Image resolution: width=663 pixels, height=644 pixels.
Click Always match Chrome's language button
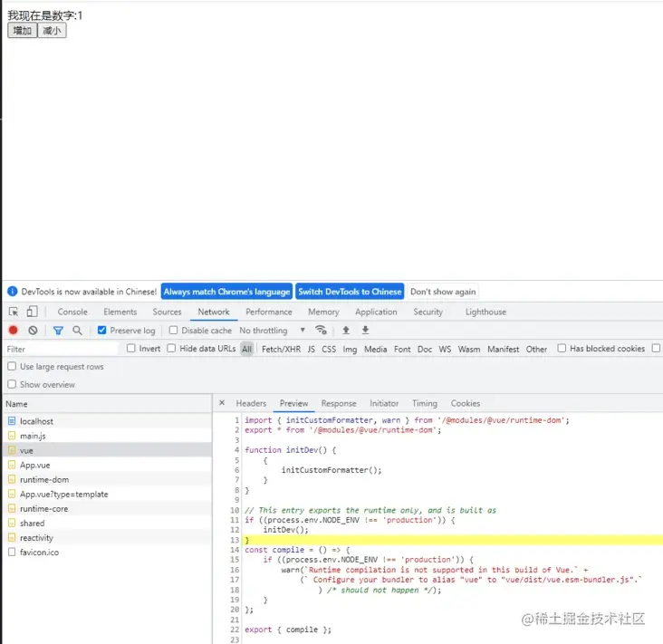point(226,292)
